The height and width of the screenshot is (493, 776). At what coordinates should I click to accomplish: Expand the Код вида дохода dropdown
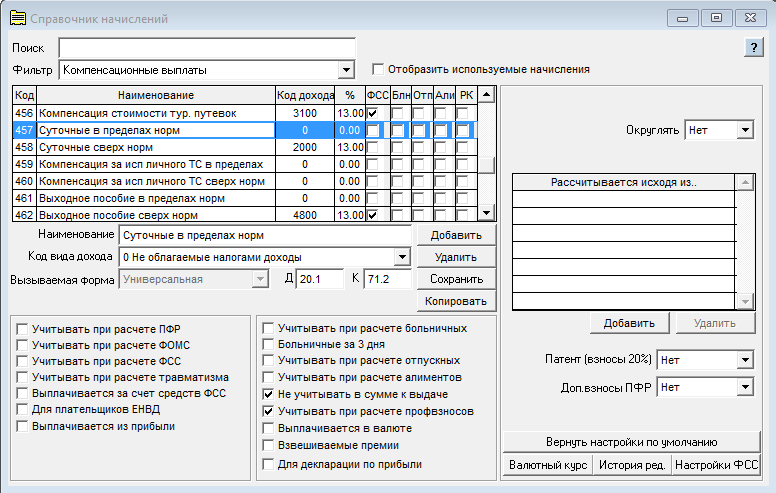(402, 257)
